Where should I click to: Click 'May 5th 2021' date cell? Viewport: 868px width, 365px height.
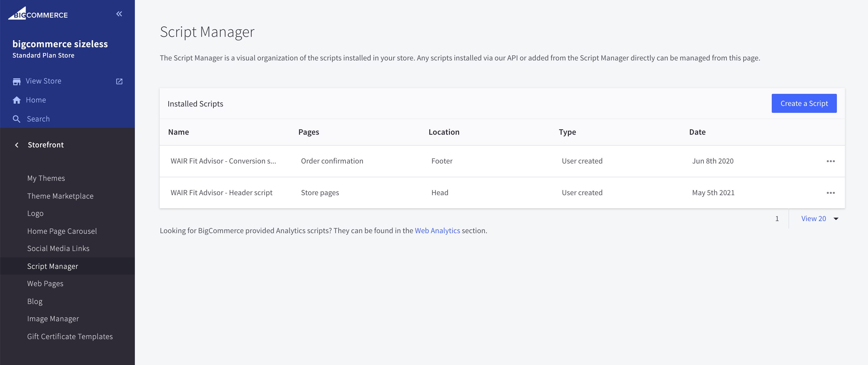[x=713, y=193]
